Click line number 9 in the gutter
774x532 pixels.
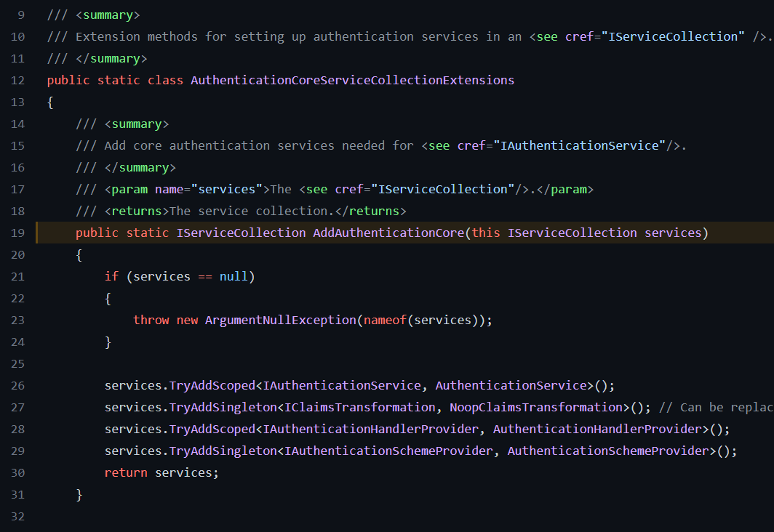[x=20, y=15]
